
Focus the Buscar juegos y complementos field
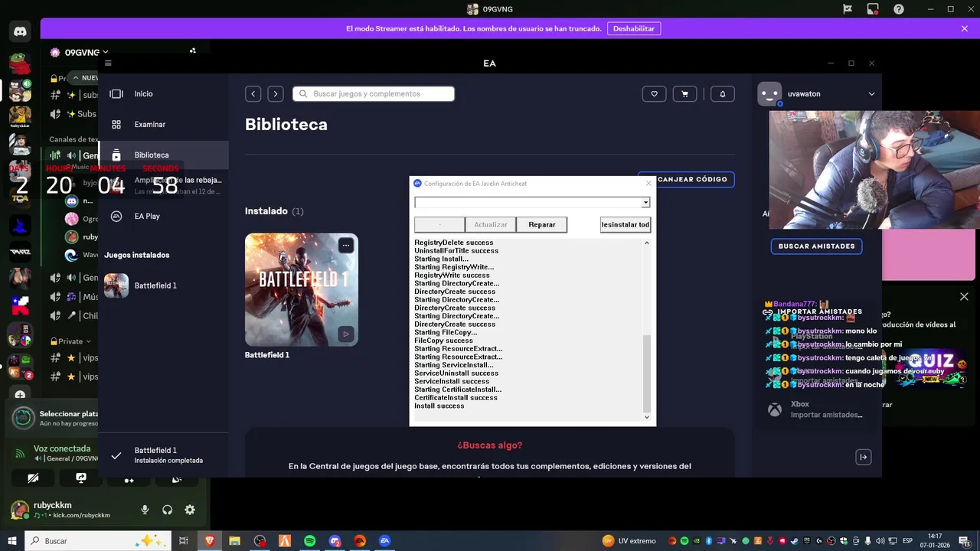(x=374, y=93)
